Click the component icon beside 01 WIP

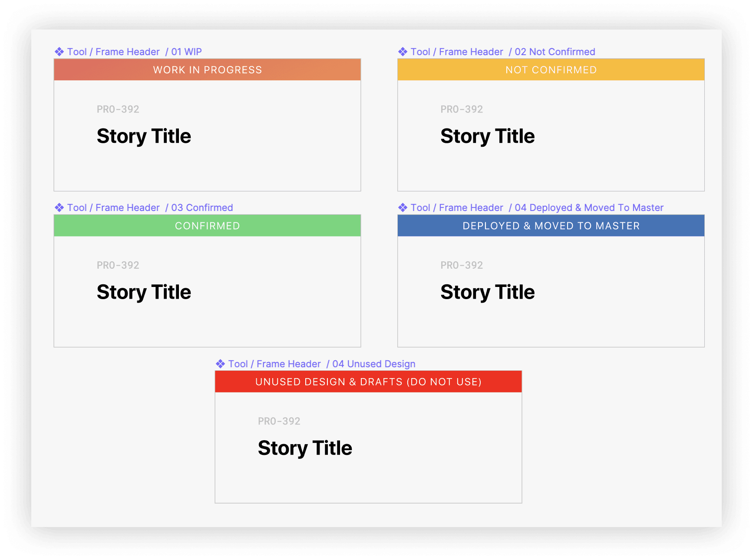59,52
